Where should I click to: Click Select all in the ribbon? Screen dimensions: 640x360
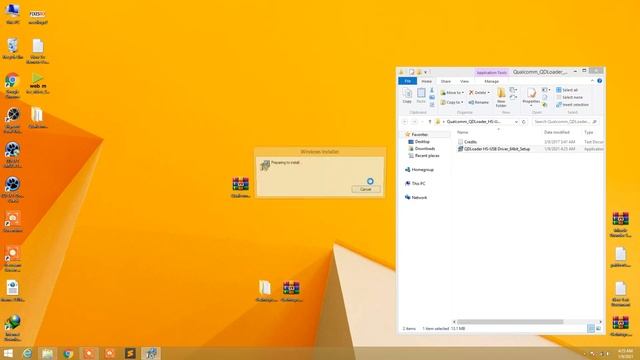tap(567, 90)
